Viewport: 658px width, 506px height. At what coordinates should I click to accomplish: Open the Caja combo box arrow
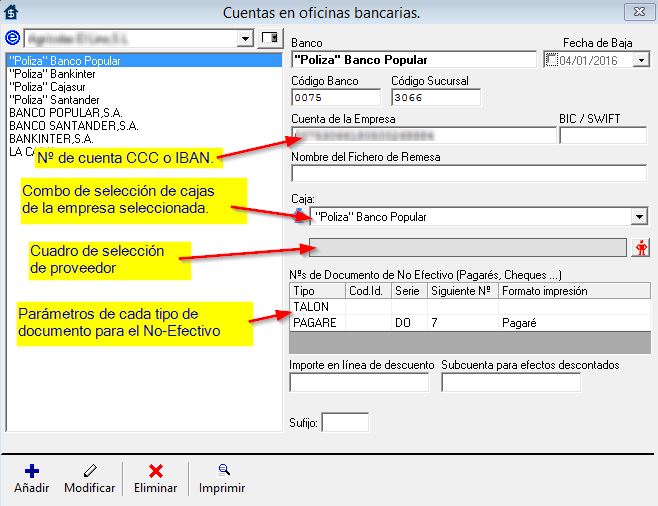pos(639,217)
